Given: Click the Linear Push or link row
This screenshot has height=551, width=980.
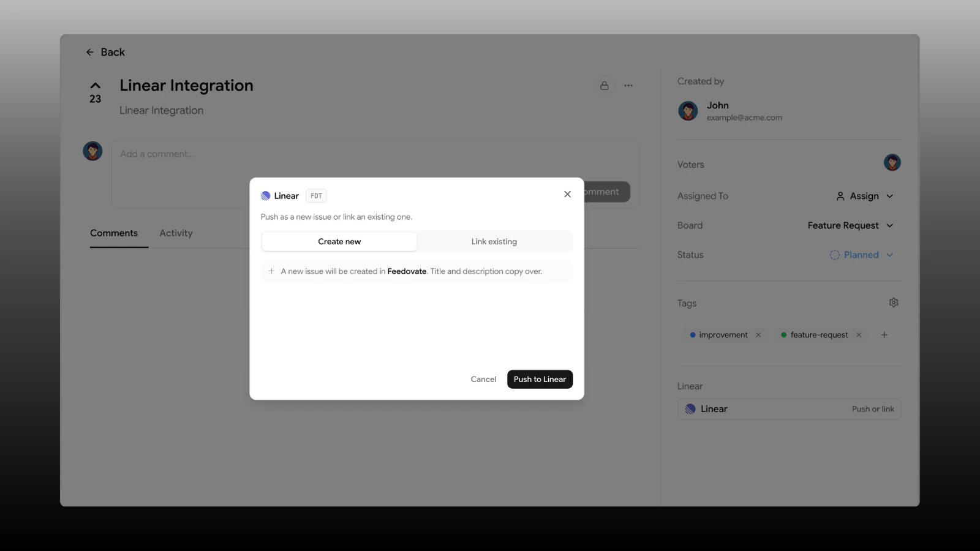Looking at the screenshot, I should 789,409.
